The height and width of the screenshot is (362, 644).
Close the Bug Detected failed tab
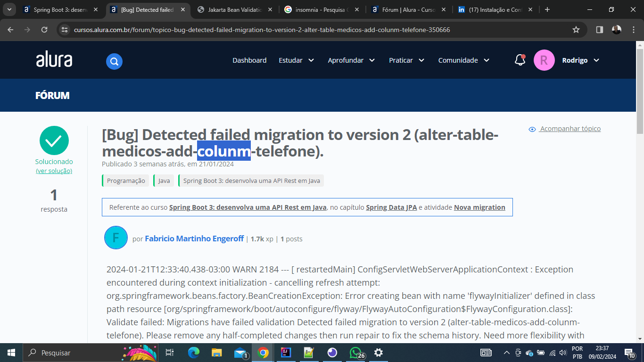point(183,9)
